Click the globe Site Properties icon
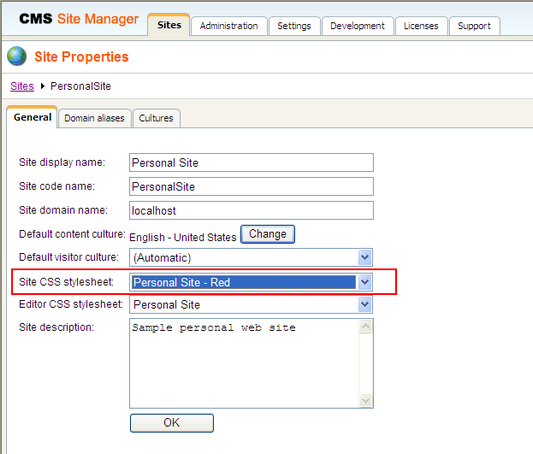Viewport: 533px width, 454px height. pyautogui.click(x=17, y=56)
